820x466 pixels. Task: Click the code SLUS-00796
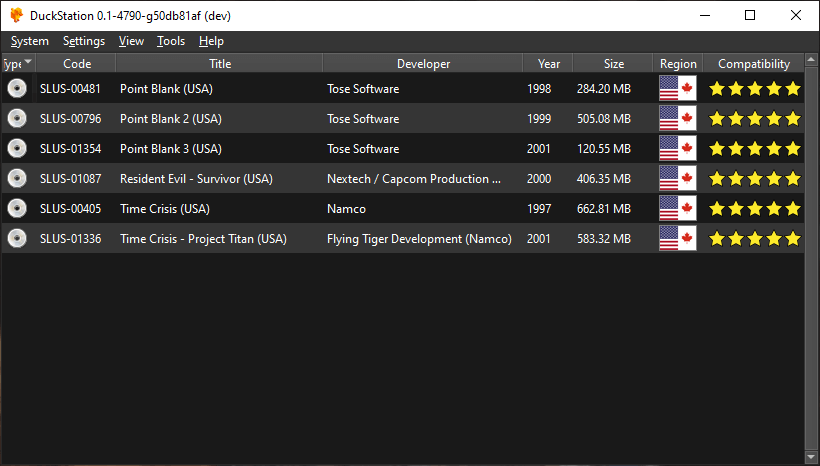(70, 119)
